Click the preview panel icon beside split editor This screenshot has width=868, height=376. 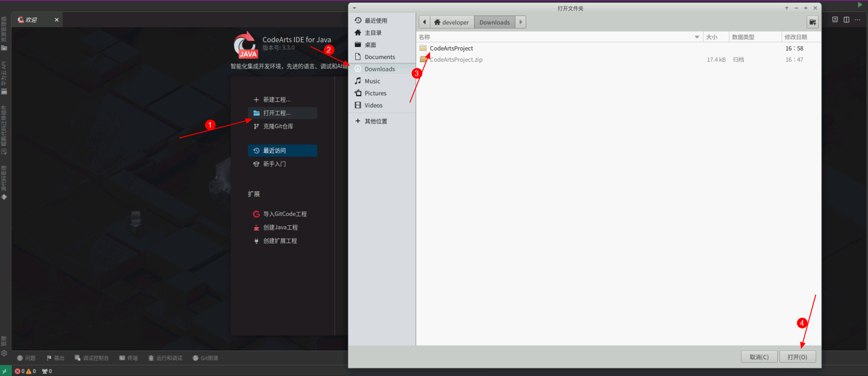pos(835,20)
